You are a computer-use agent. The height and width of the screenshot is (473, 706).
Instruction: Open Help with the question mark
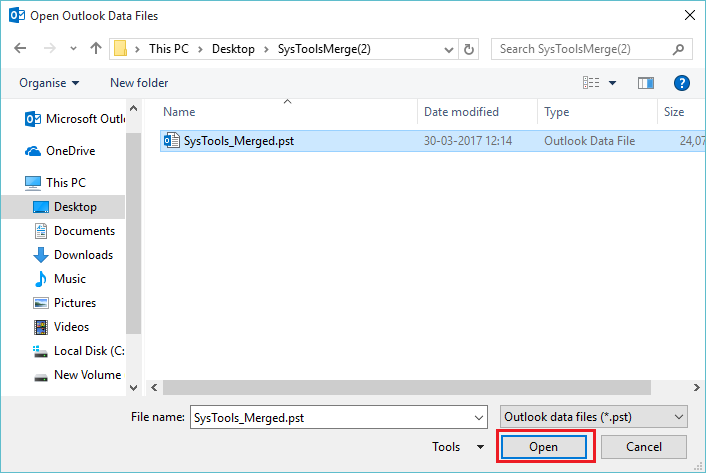click(x=682, y=83)
